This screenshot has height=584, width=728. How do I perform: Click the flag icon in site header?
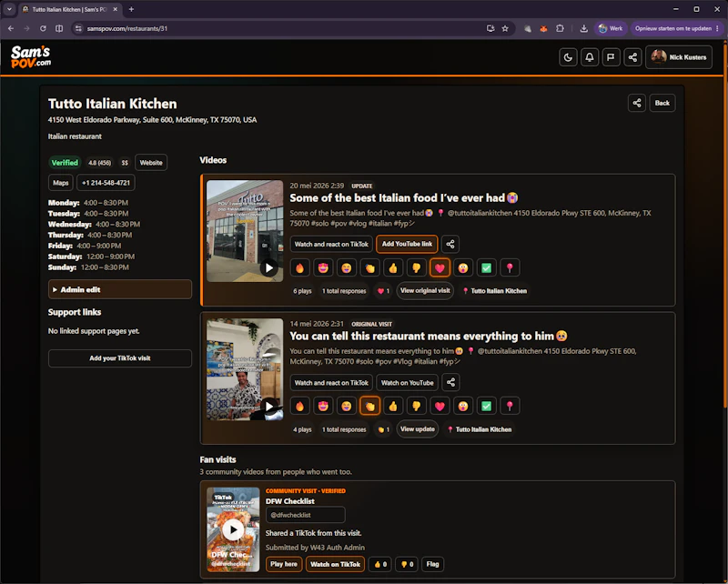coord(611,57)
